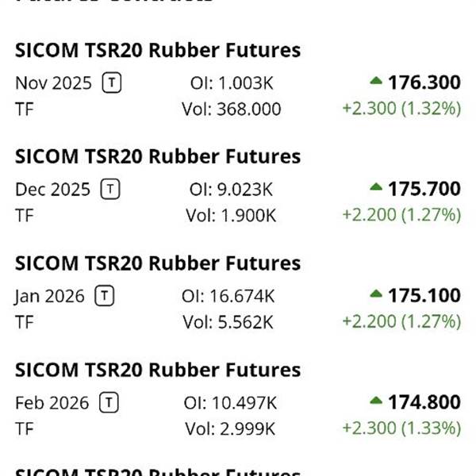The height and width of the screenshot is (476, 476).
Task: Click the T icon beside Nov 2025
Action: click(x=112, y=83)
